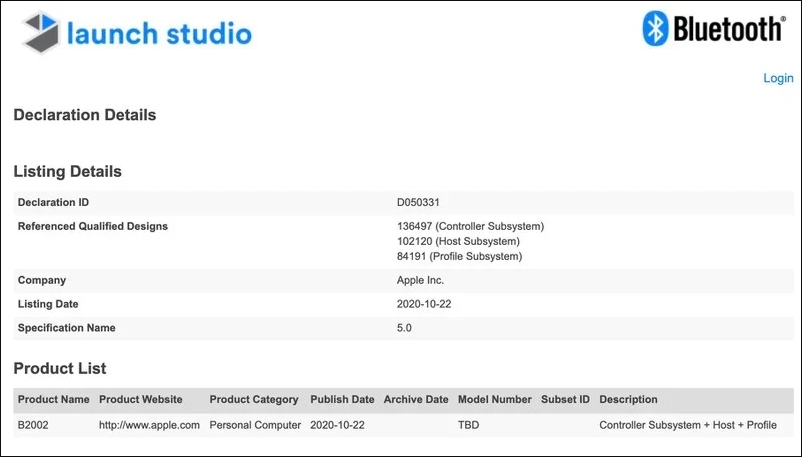Image resolution: width=802 pixels, height=457 pixels.
Task: Click the 102120 Host Subsystem design entry
Action: [459, 241]
